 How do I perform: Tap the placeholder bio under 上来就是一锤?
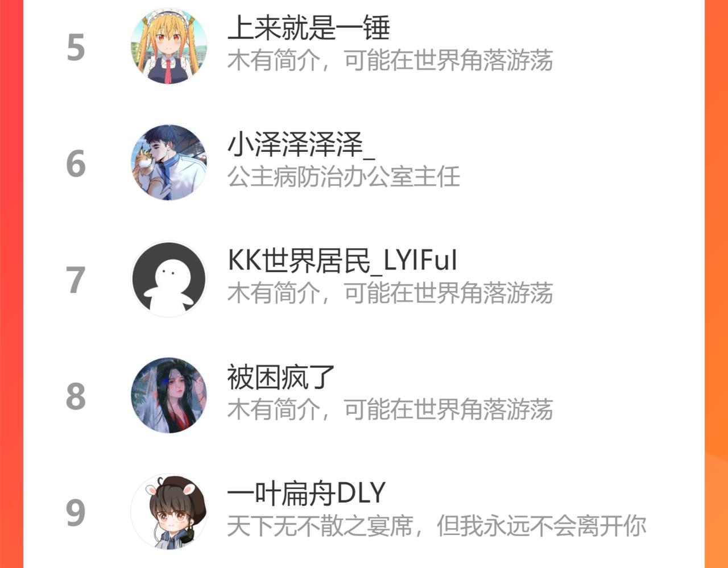[390, 60]
